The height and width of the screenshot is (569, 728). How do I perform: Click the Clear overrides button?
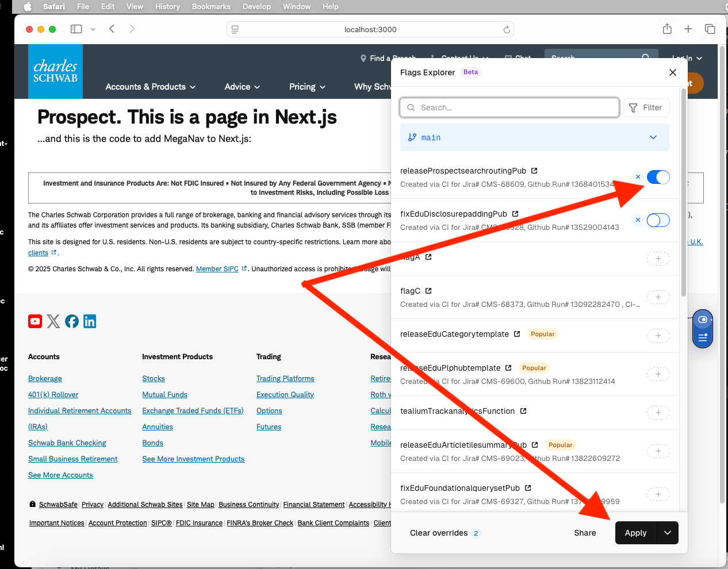click(x=439, y=533)
